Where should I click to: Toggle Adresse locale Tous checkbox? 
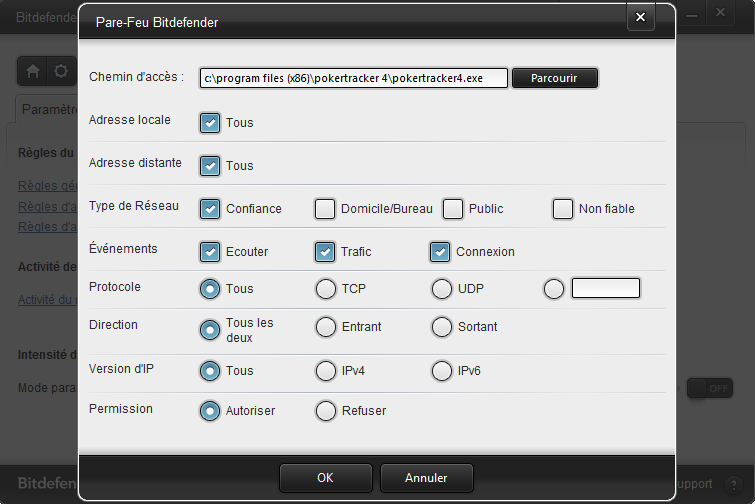coord(210,123)
